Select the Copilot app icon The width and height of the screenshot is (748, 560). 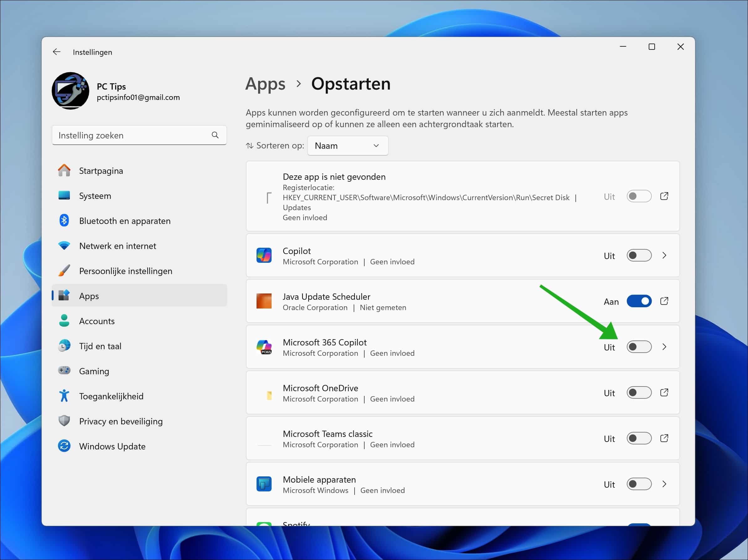[x=264, y=255]
